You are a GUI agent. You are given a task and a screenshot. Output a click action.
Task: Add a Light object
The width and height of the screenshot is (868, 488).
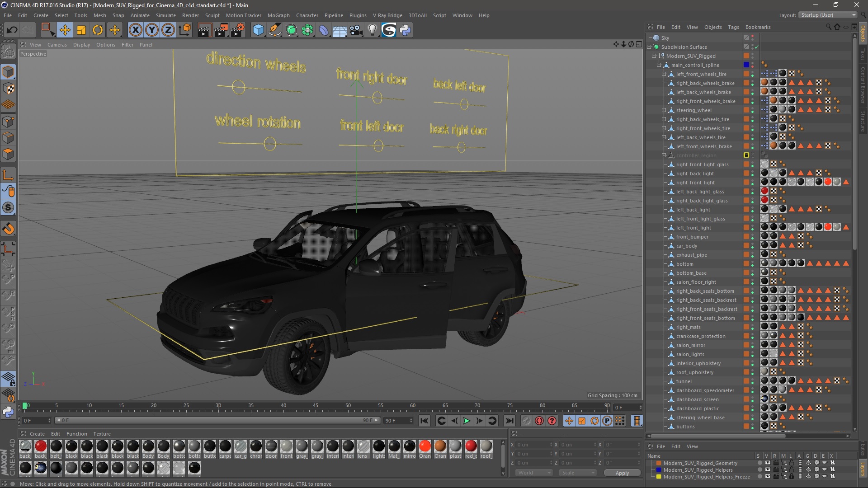point(373,30)
